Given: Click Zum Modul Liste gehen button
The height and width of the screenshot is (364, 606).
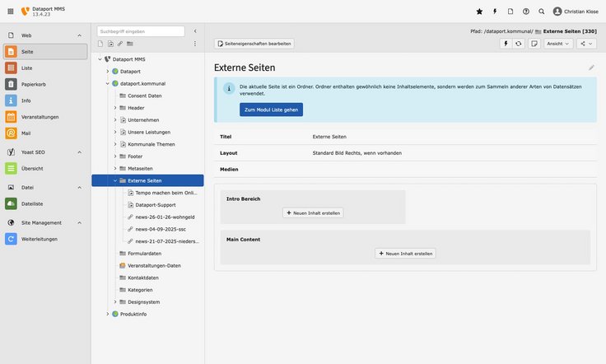Looking at the screenshot, I should click(271, 110).
